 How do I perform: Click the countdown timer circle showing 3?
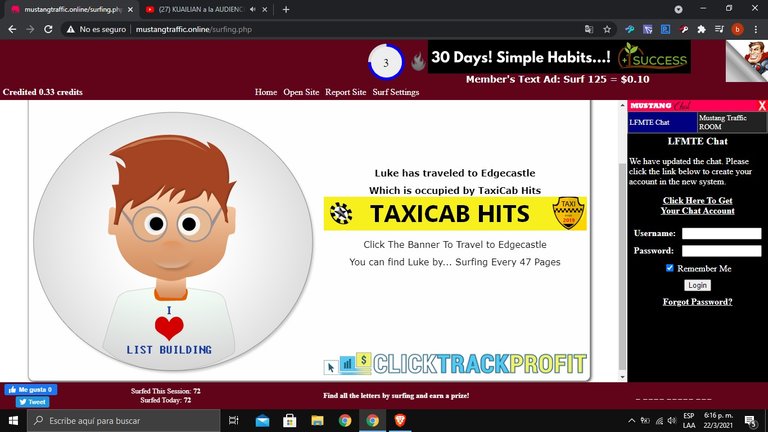(x=386, y=62)
